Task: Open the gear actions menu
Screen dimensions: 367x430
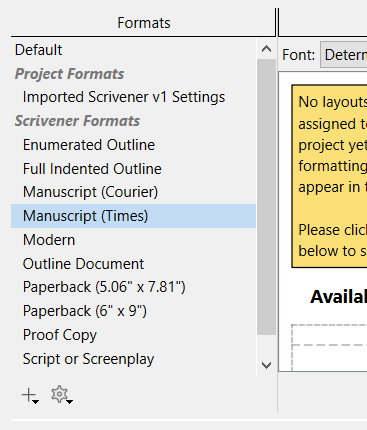Action: click(x=62, y=395)
